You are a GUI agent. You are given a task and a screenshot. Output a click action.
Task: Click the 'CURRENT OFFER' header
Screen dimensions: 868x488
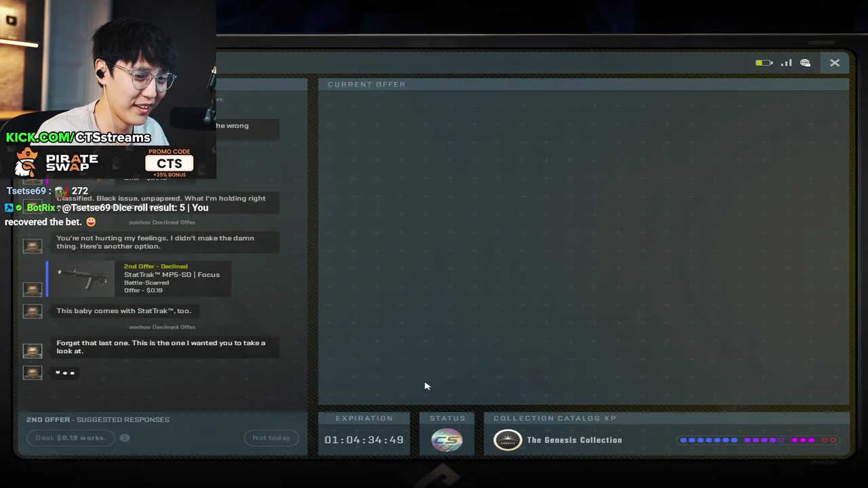pos(366,84)
